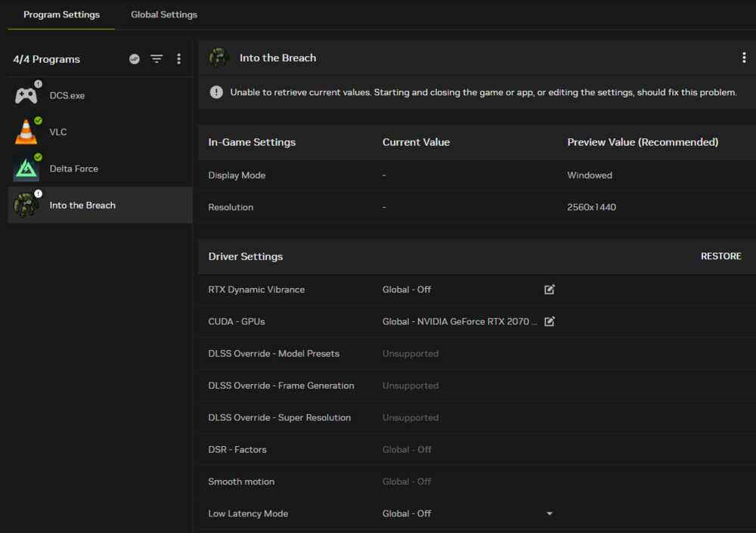Select the Program Settings tab
Image resolution: width=756 pixels, height=533 pixels.
(x=61, y=15)
